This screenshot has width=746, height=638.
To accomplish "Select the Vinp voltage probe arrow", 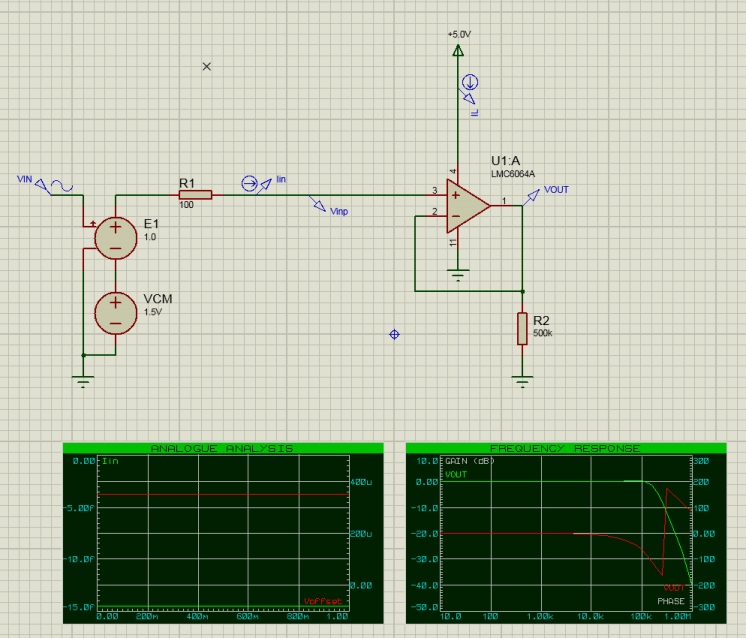I will [x=318, y=205].
